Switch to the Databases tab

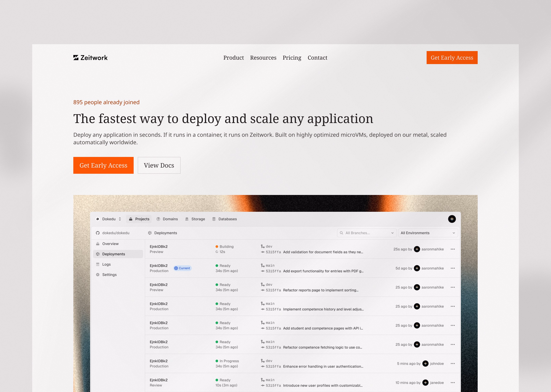pyautogui.click(x=224, y=219)
